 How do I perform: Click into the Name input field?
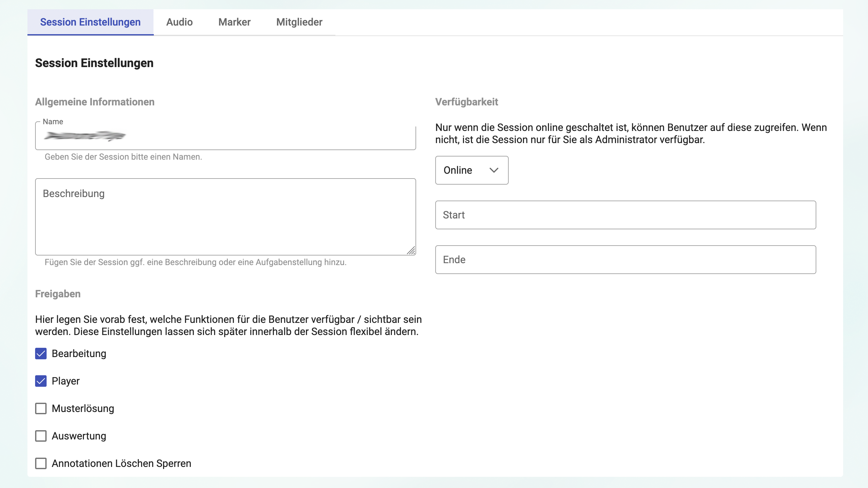[225, 136]
